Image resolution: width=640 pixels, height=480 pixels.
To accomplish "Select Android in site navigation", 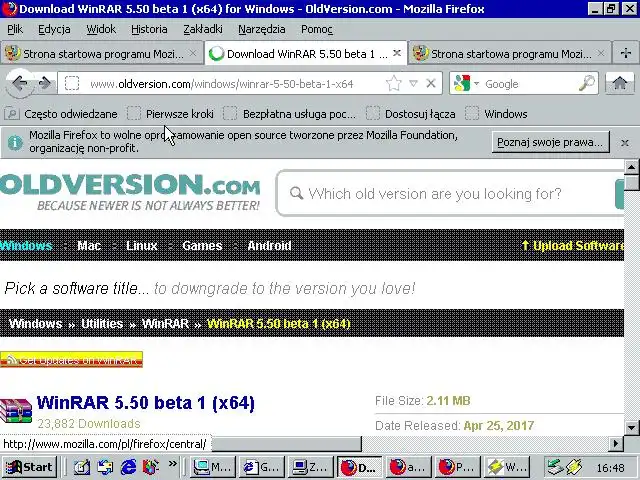I will pyautogui.click(x=269, y=245).
